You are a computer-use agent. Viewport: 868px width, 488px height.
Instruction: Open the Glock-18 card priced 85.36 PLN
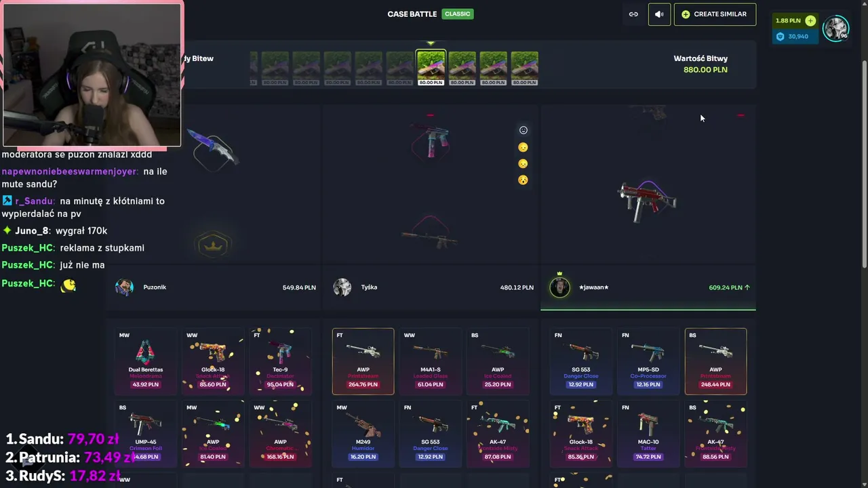pyautogui.click(x=581, y=434)
